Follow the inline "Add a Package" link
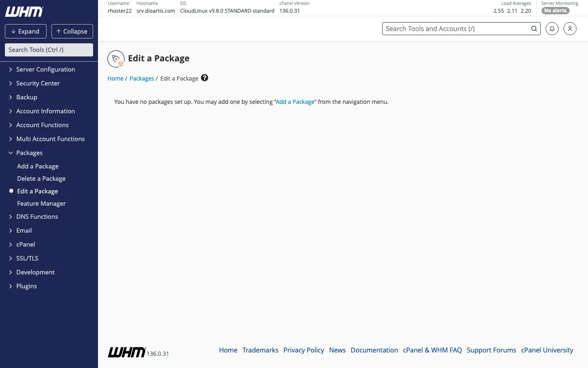This screenshot has height=368, width=588. tap(295, 102)
